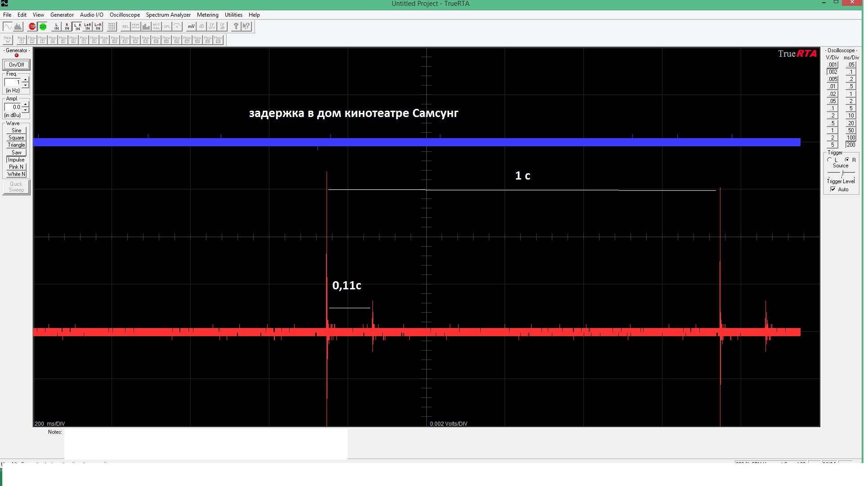This screenshot has width=868, height=486.
Task: Select the L+R IN sum input icon
Action: 88,27
